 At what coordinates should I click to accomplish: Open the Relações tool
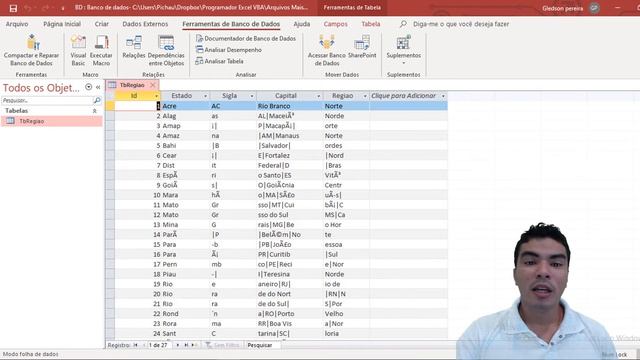pos(134,47)
